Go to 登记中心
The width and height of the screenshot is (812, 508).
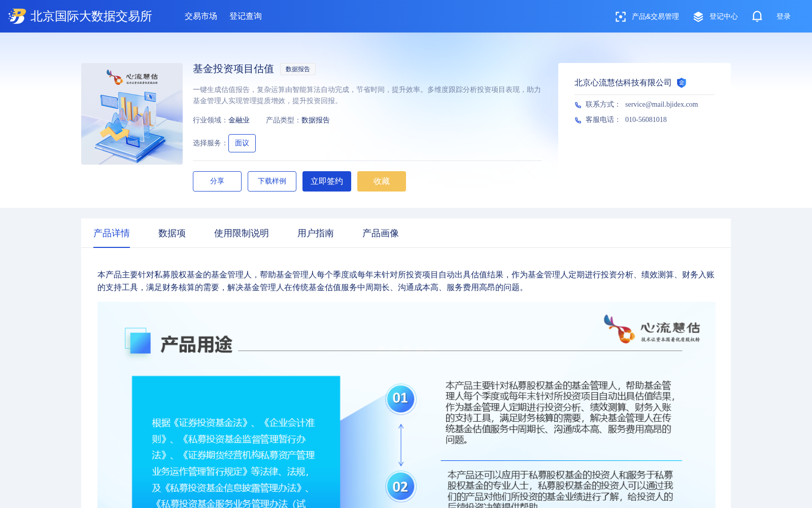pos(724,17)
